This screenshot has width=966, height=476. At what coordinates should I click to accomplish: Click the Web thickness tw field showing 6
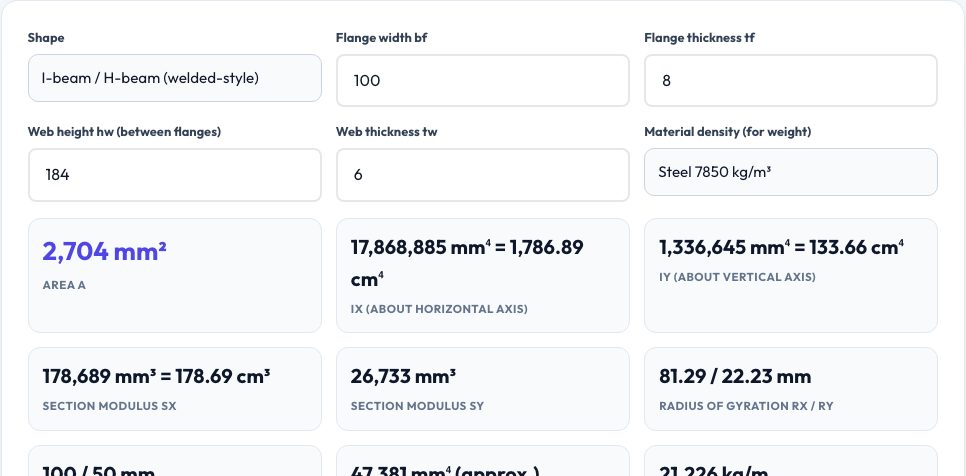(x=482, y=175)
